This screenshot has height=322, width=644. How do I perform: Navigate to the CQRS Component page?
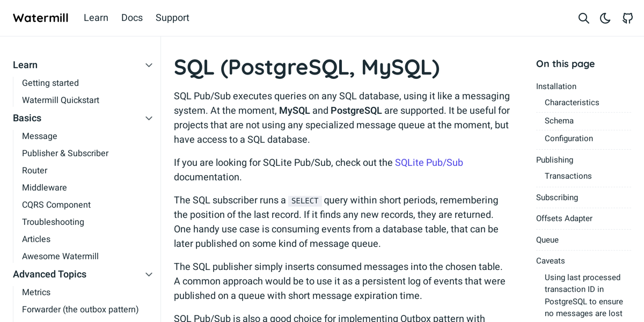(x=56, y=204)
